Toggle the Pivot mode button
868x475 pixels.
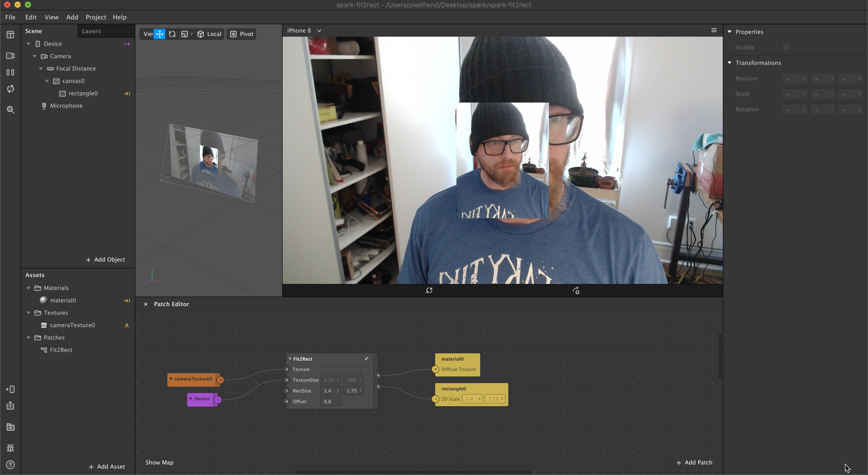pos(241,34)
